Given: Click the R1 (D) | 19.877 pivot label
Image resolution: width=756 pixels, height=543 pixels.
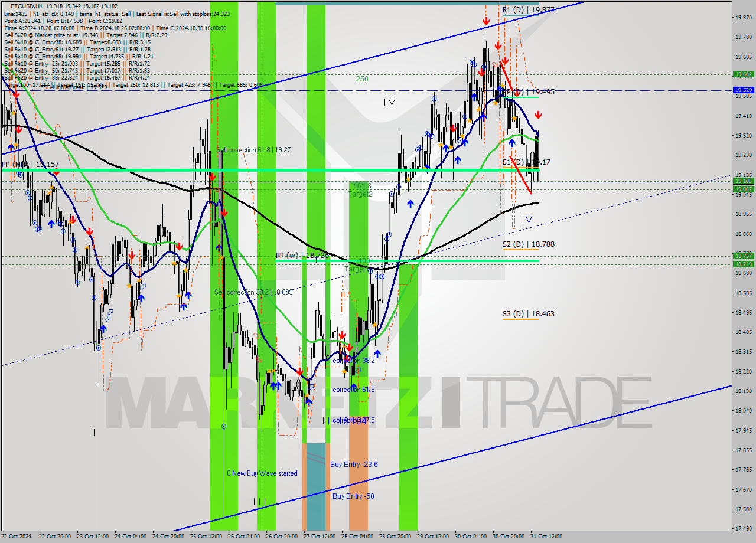Looking at the screenshot, I should (528, 10).
